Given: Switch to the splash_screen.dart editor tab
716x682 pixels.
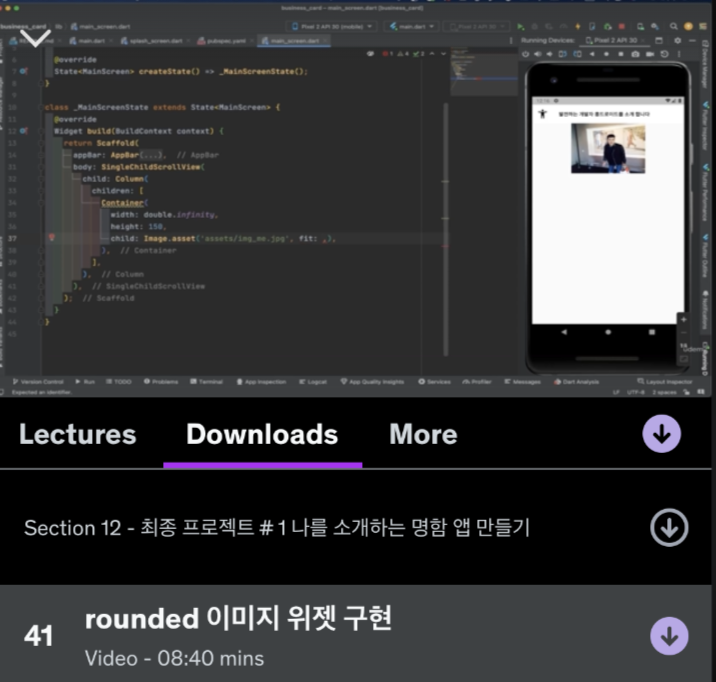Looking at the screenshot, I should point(155,41).
